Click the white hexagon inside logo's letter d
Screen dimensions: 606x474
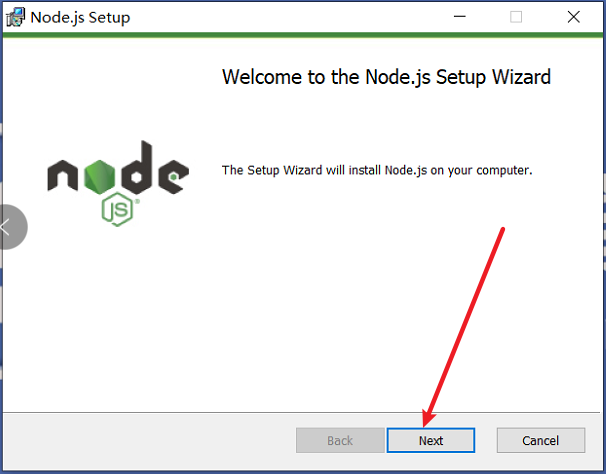point(136,177)
